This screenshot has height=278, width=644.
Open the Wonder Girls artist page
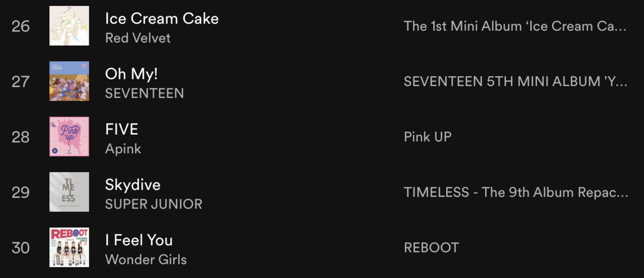[146, 260]
